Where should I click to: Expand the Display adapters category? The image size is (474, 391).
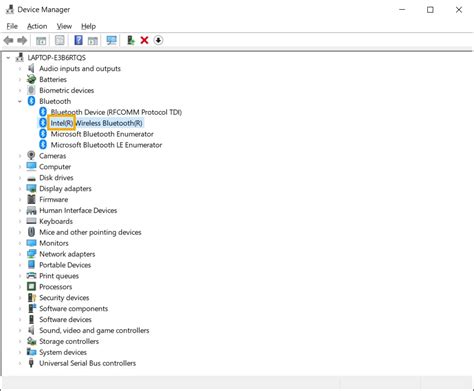[x=20, y=189]
